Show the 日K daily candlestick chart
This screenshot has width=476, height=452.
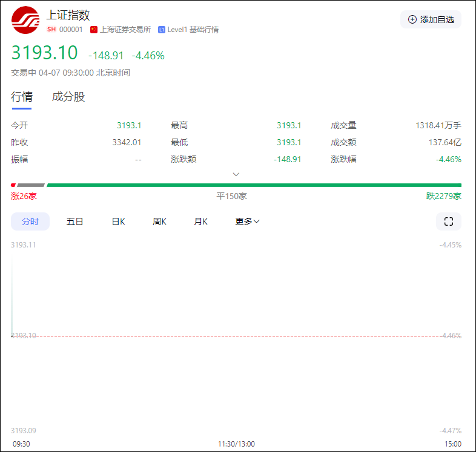point(118,221)
